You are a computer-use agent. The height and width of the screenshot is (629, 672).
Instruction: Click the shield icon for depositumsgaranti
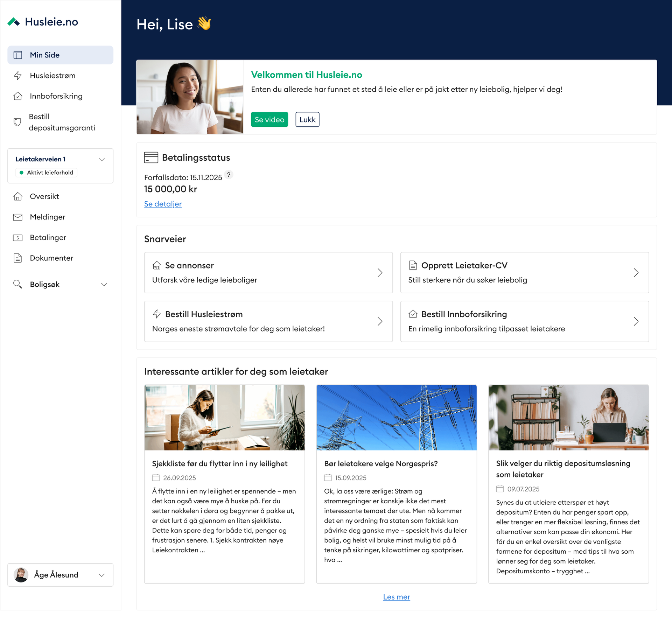(17, 122)
